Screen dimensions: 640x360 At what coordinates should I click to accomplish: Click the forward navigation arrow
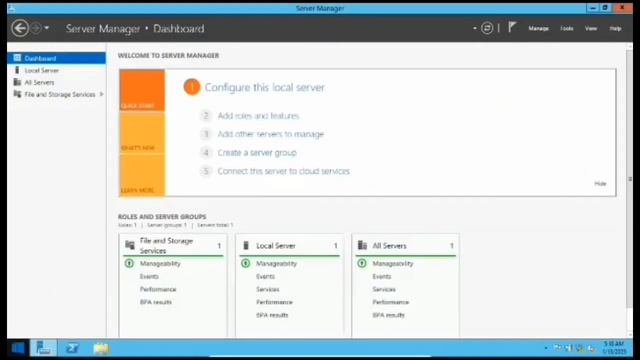click(36, 28)
